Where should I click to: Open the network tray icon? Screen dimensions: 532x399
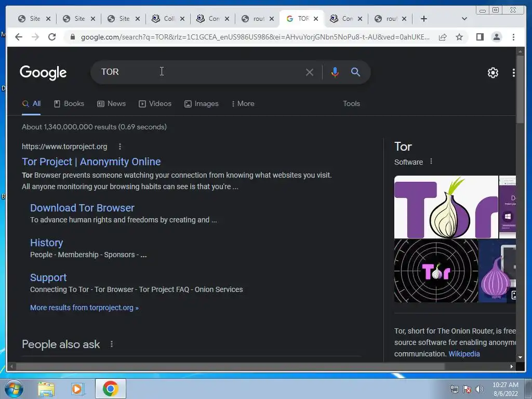(x=454, y=389)
